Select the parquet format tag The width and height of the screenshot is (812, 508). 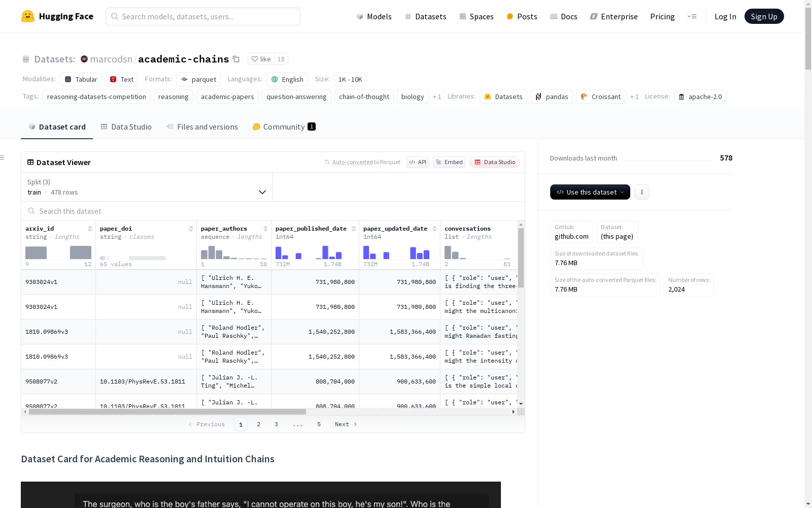pos(199,79)
